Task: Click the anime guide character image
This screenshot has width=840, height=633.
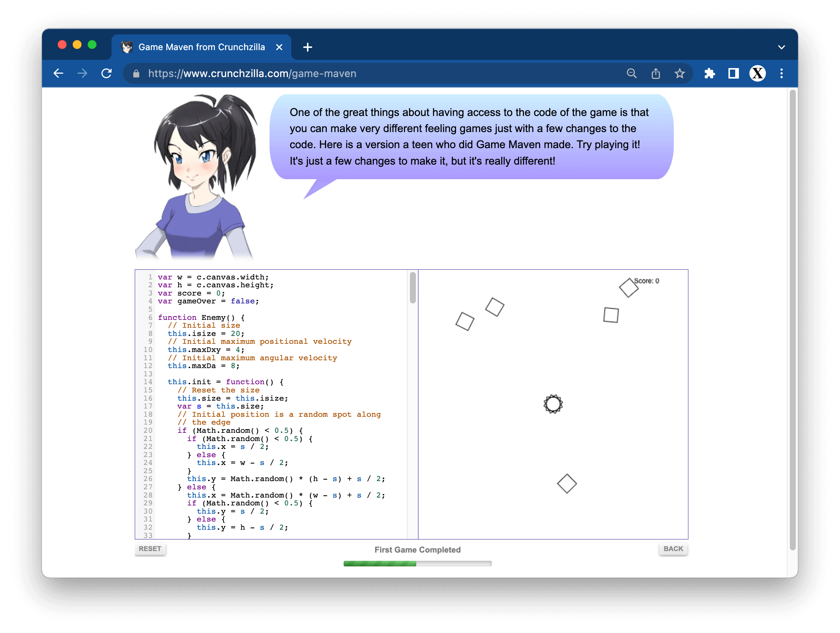Action: coord(197,177)
